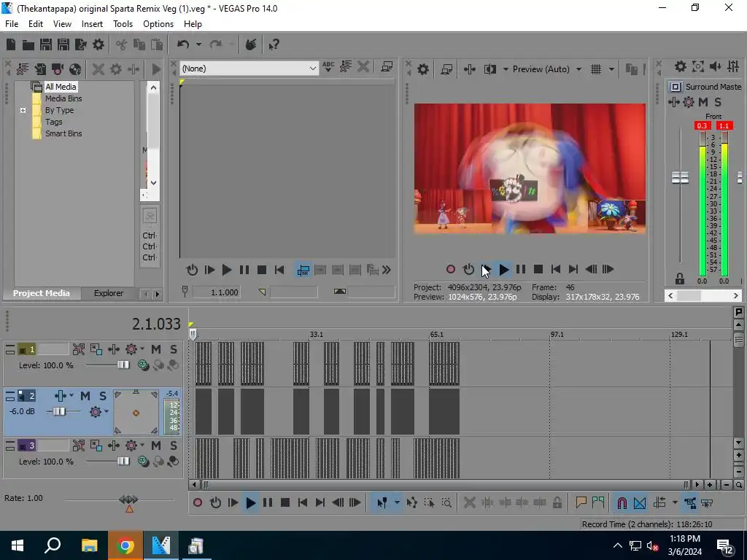Screen dimensions: 747x560
Task: Select the Normal Edit tool in timeline toolbar
Action: coord(382,502)
